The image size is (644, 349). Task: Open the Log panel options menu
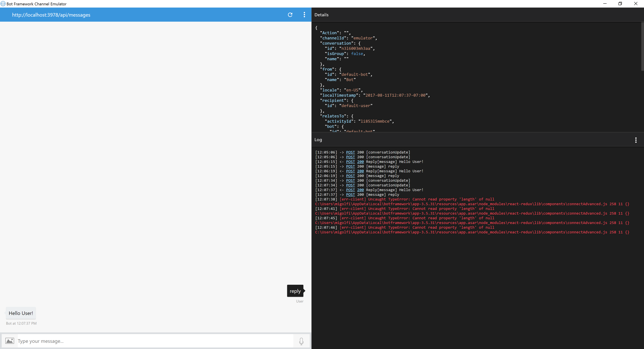tap(636, 140)
